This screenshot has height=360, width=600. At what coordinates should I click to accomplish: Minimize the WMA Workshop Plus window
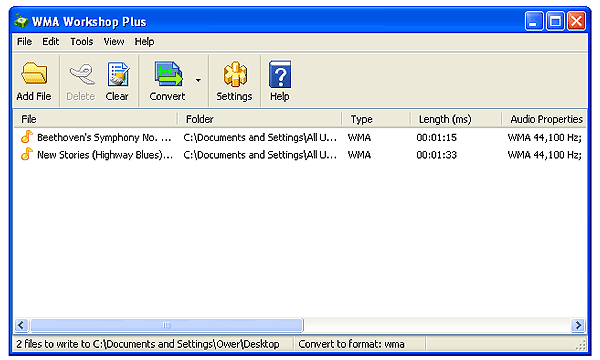(x=534, y=21)
